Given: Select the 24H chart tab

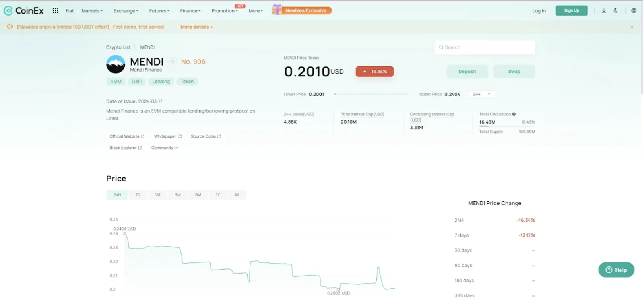Looking at the screenshot, I should point(117,195).
